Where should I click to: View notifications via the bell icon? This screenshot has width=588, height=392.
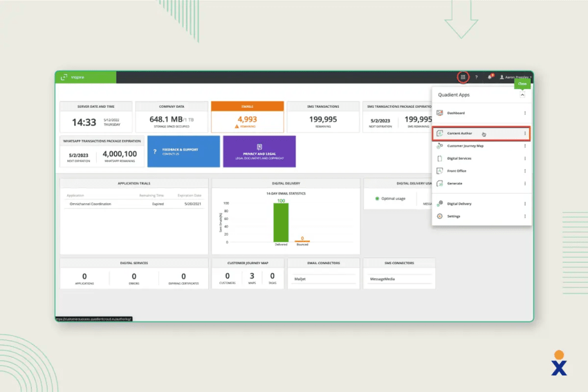point(490,77)
